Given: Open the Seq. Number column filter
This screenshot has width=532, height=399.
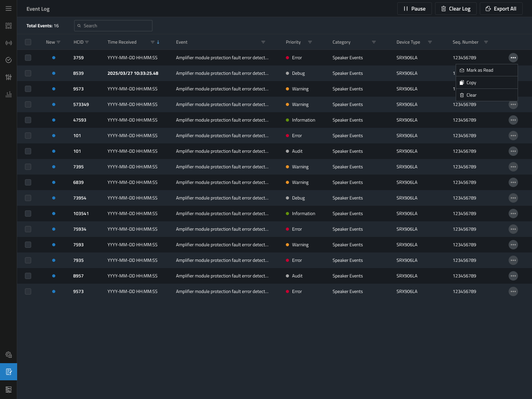Looking at the screenshot, I should click(x=486, y=42).
